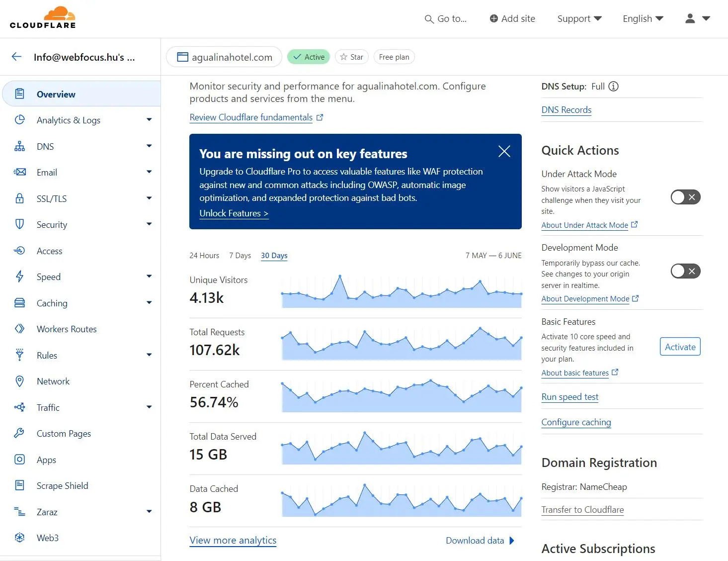Click the Unlock Features link
The image size is (728, 561).
point(234,213)
